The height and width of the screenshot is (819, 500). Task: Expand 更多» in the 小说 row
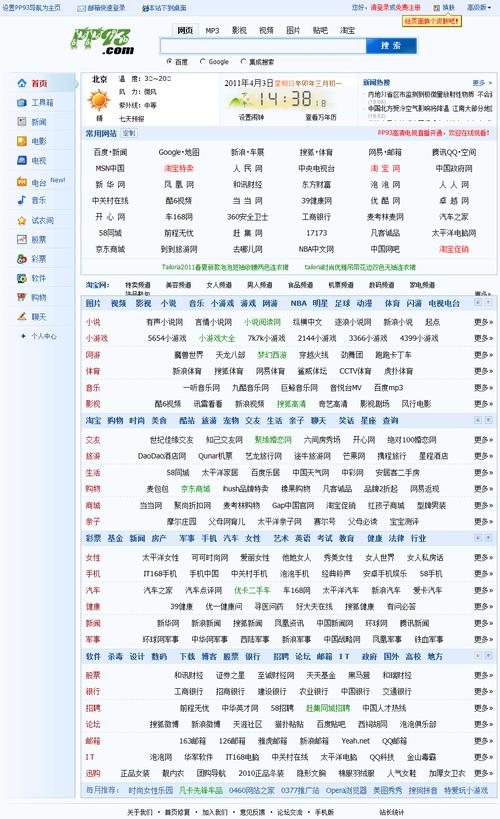tap(483, 322)
